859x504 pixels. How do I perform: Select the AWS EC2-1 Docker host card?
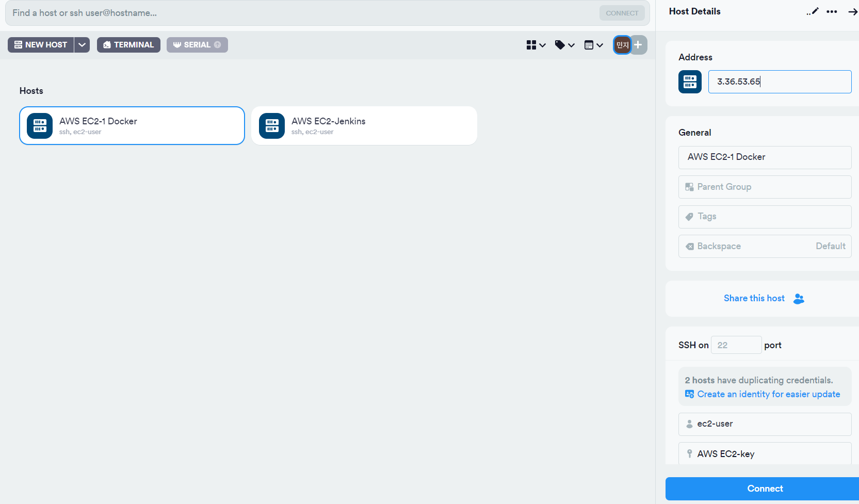[132, 126]
